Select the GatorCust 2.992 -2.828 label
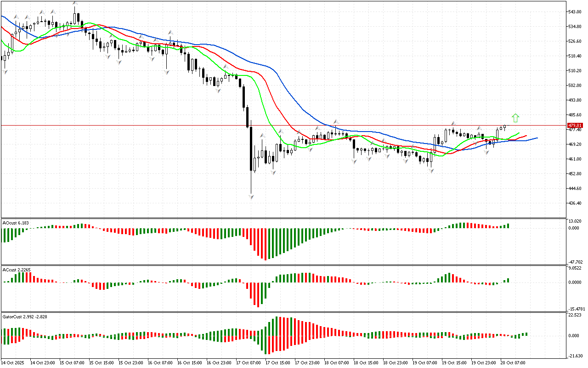The width and height of the screenshot is (588, 368). 25,316
